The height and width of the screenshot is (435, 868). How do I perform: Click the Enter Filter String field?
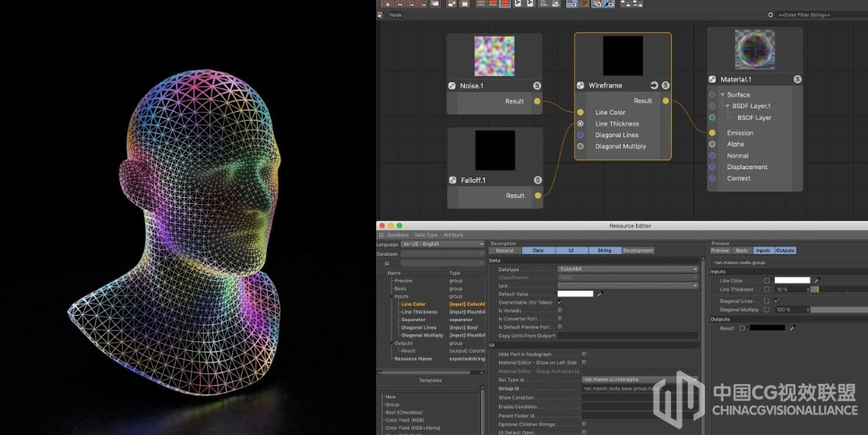(821, 15)
